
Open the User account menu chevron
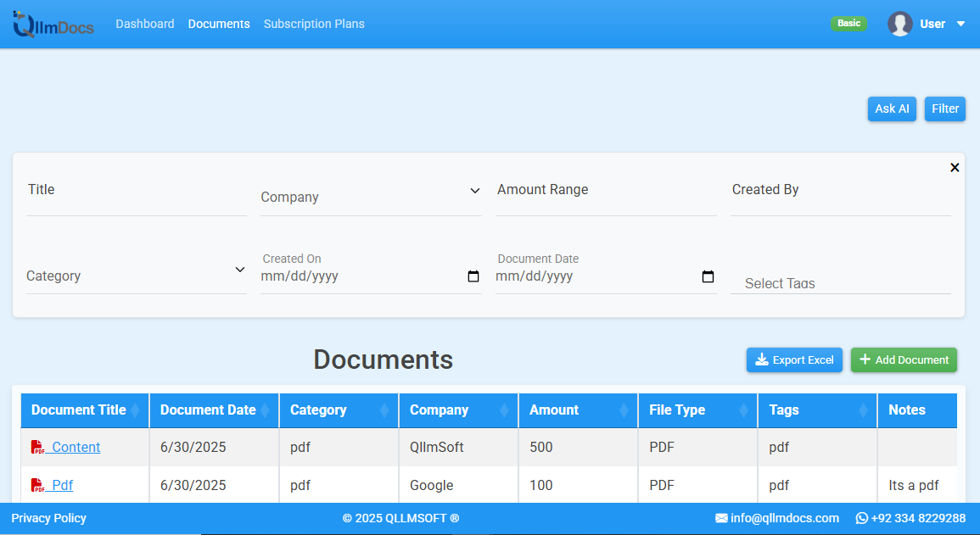click(960, 24)
